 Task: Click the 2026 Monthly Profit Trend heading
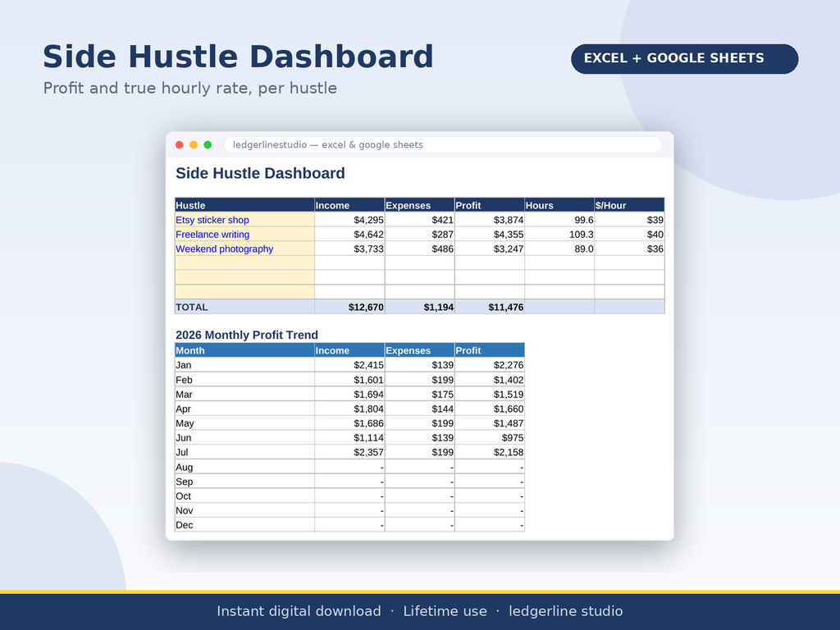(247, 335)
